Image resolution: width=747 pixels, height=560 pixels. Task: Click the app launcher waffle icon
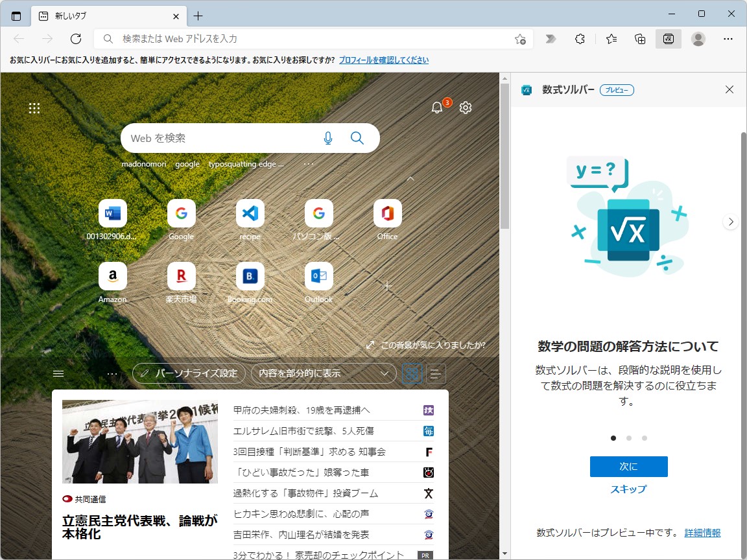pyautogui.click(x=34, y=108)
